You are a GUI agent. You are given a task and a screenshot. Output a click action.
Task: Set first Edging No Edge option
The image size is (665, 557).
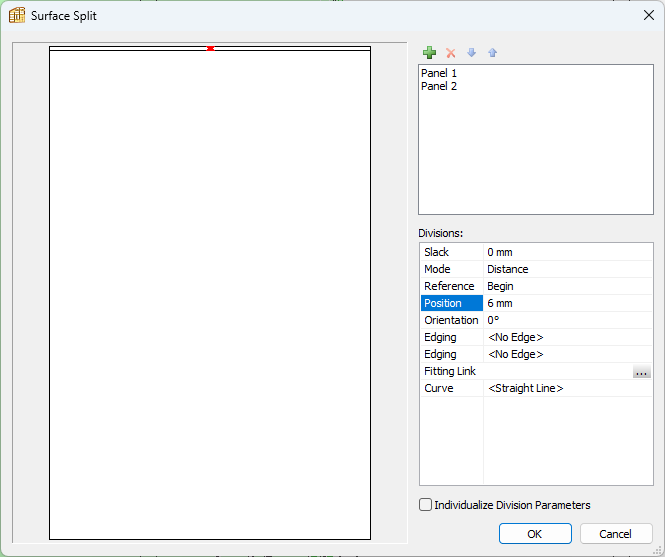point(567,337)
